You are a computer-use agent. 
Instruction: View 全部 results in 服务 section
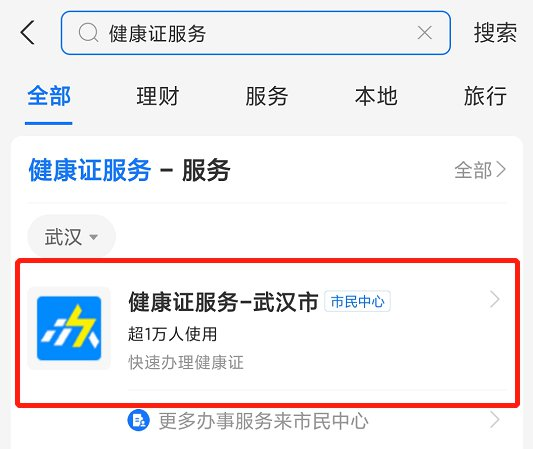pyautogui.click(x=480, y=170)
